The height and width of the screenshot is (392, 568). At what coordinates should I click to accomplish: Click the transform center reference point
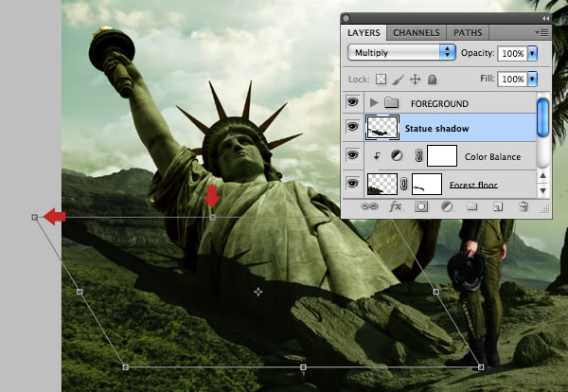257,292
